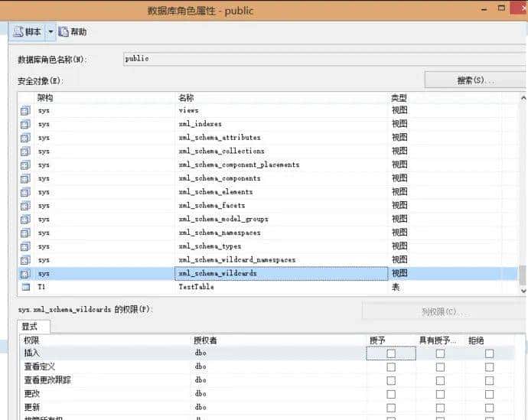Check With Grant for Insert (插入) permission

(440, 353)
